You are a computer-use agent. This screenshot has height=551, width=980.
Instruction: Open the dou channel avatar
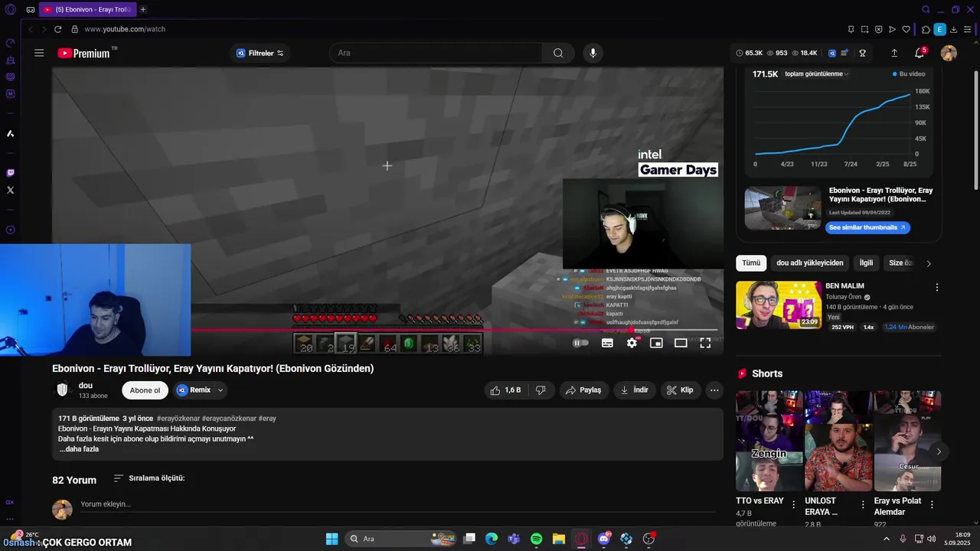(x=63, y=390)
